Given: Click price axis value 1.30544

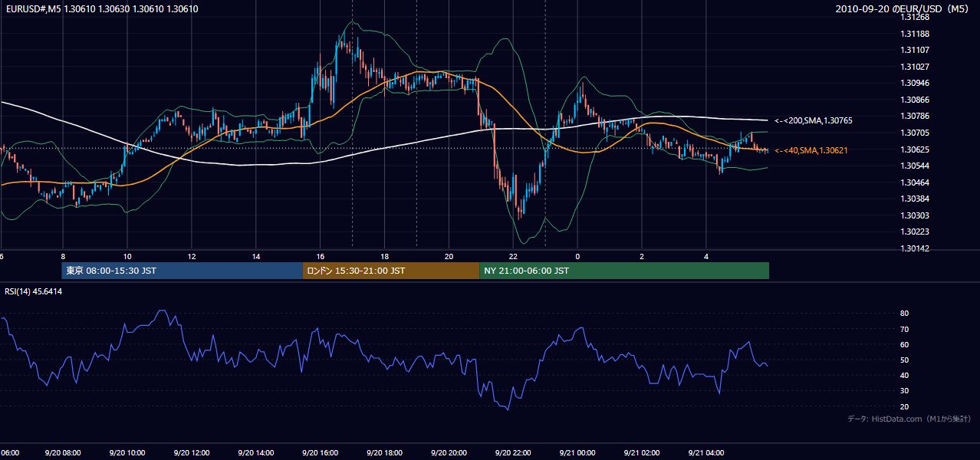Looking at the screenshot, I should 916,166.
